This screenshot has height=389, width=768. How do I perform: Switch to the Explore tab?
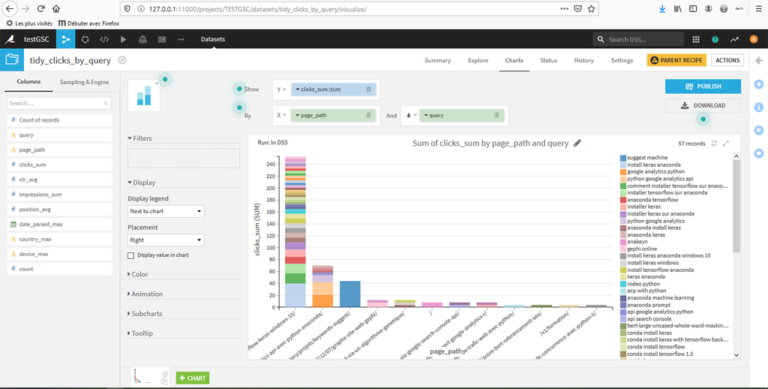point(478,60)
